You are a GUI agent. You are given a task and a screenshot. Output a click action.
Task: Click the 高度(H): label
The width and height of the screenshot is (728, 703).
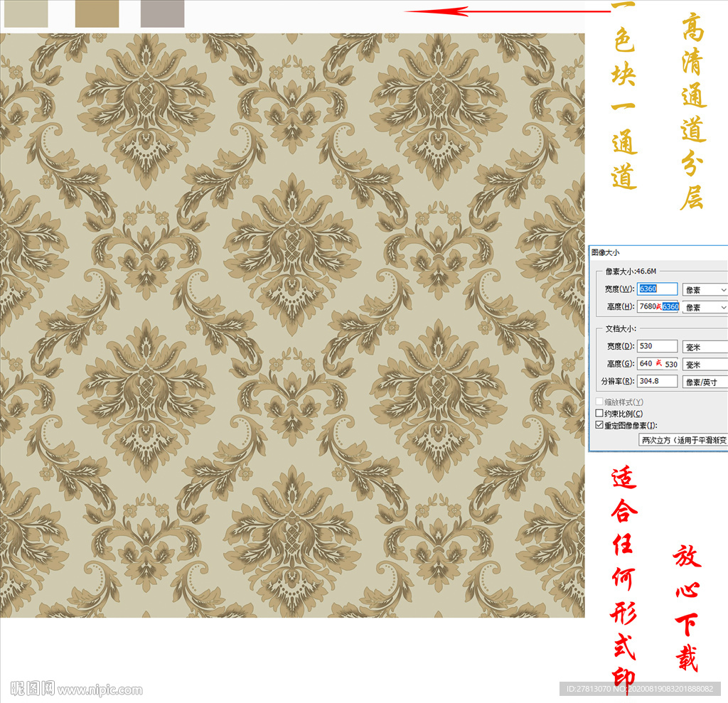(x=621, y=306)
